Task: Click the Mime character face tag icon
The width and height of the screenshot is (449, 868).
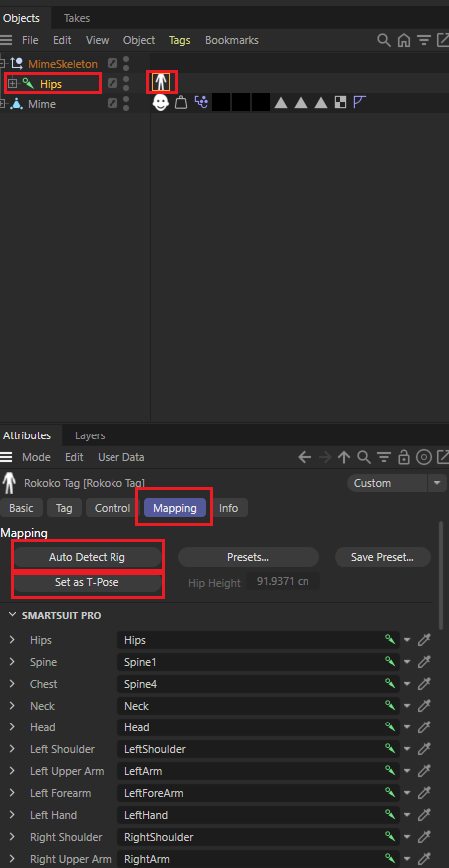Action: 160,103
